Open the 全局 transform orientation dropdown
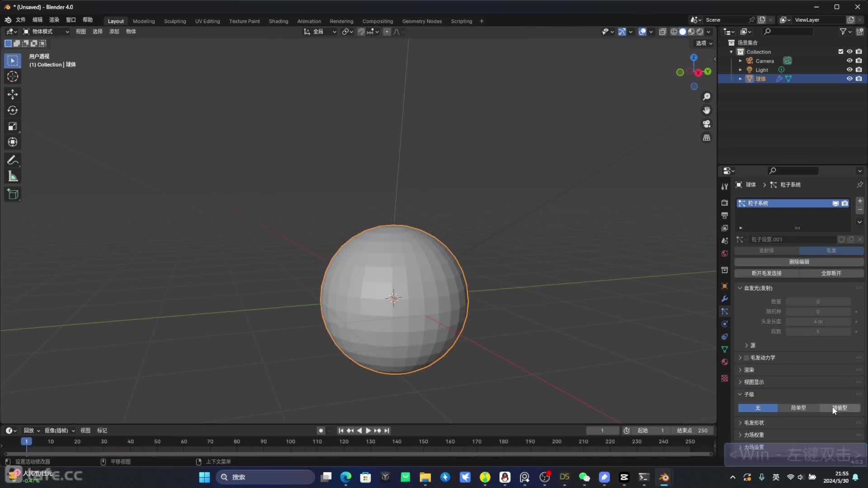 click(320, 32)
